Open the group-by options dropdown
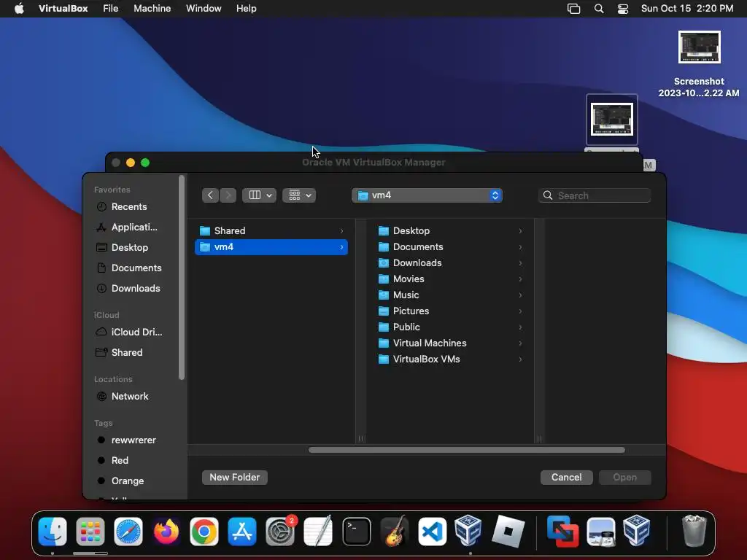This screenshot has height=560, width=747. coord(299,195)
